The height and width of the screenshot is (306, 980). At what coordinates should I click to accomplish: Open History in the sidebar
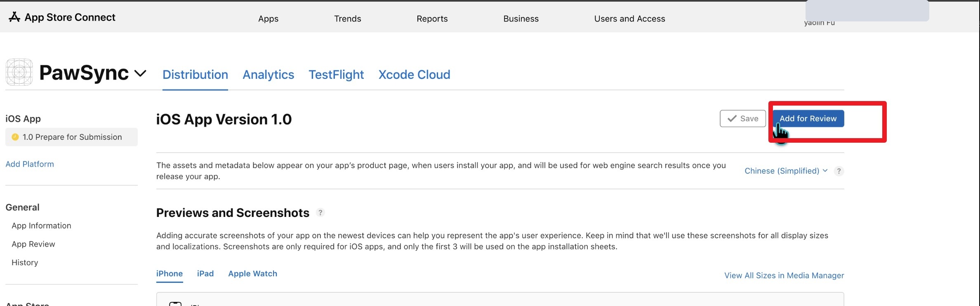[25, 263]
